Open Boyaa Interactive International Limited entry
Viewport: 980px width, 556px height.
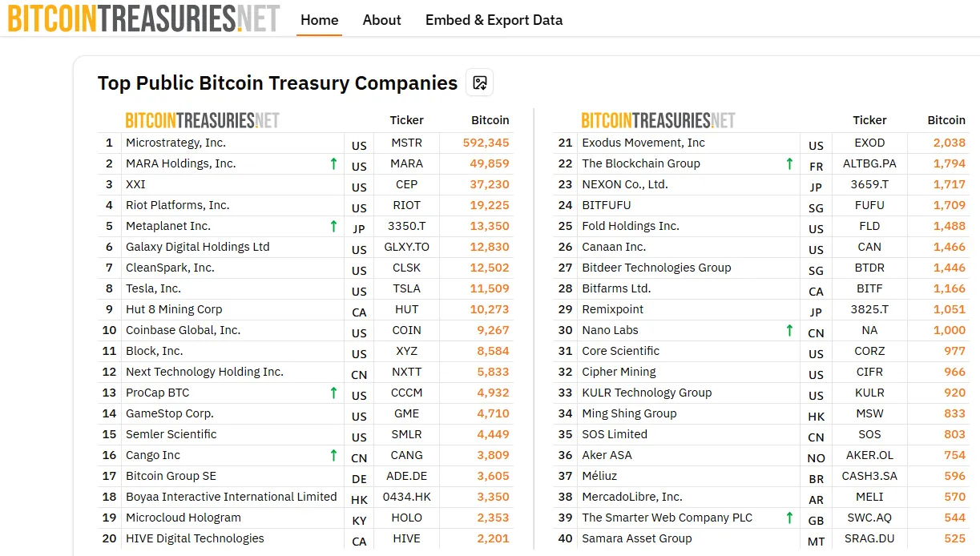(232, 497)
